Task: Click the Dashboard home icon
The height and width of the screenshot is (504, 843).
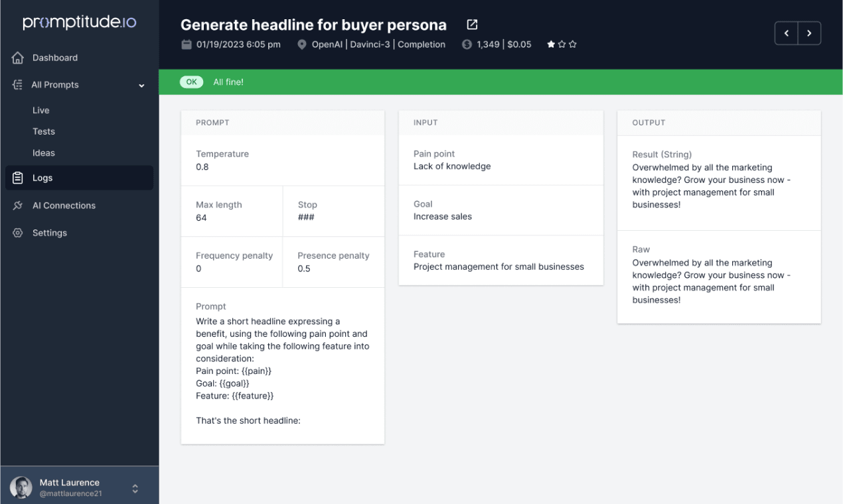Action: 18,58
